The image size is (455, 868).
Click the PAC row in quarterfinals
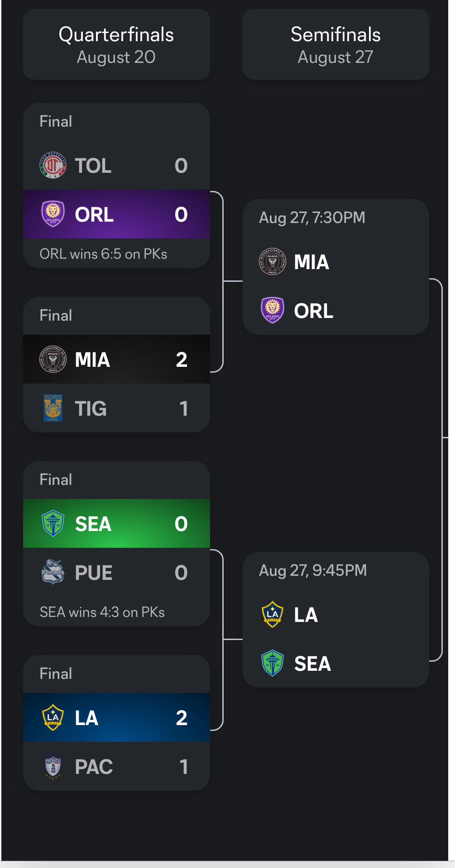coord(116,767)
